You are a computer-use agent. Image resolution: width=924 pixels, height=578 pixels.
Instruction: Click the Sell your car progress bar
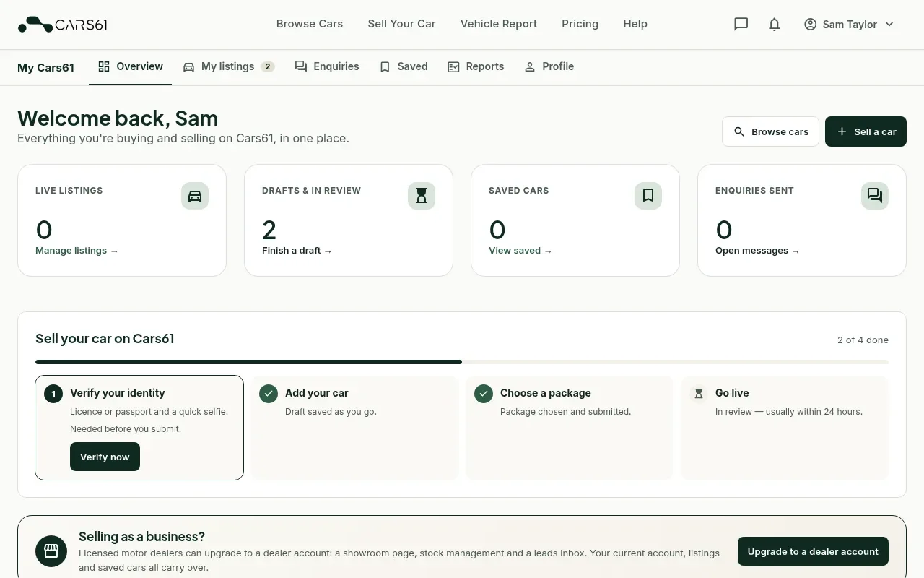tap(462, 361)
